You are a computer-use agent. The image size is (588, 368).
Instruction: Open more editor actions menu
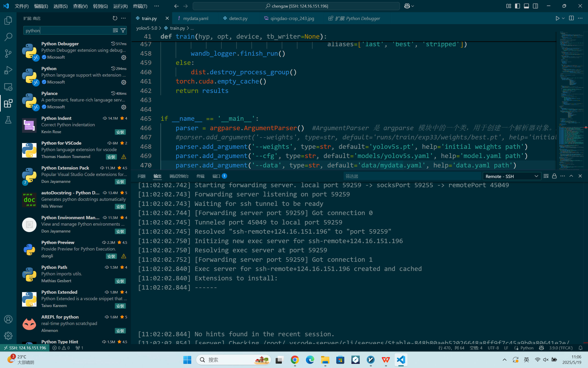tap(580, 18)
